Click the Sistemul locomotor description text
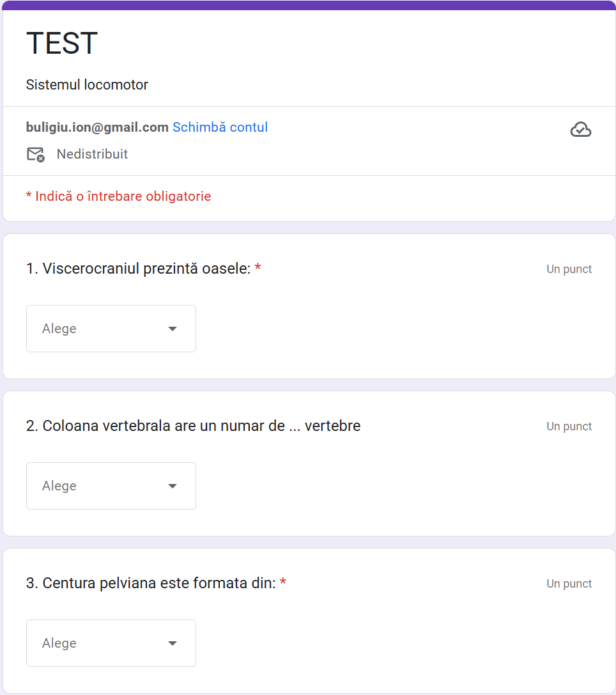 click(x=87, y=84)
